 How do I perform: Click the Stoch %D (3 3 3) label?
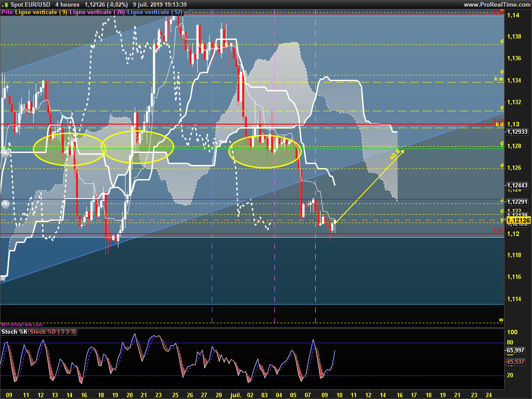coord(53,332)
